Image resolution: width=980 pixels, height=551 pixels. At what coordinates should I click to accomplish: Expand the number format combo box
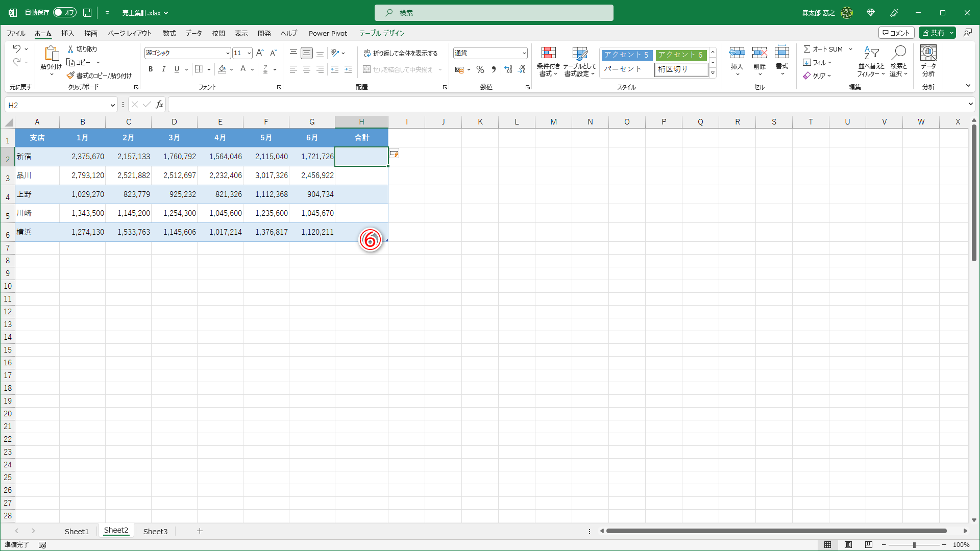(524, 53)
